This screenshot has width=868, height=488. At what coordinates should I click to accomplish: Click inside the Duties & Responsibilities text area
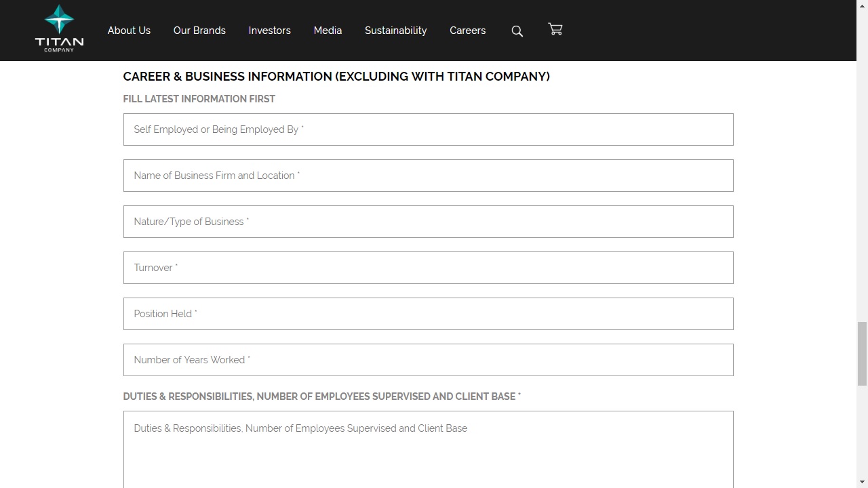click(x=428, y=451)
